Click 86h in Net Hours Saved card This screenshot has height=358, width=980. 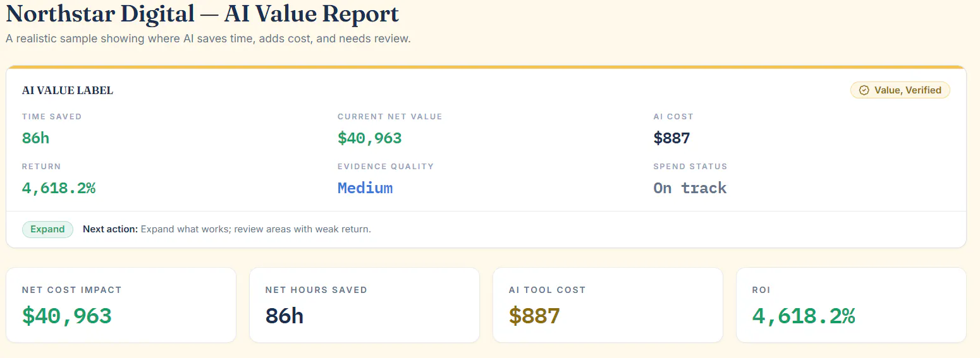coord(285,316)
